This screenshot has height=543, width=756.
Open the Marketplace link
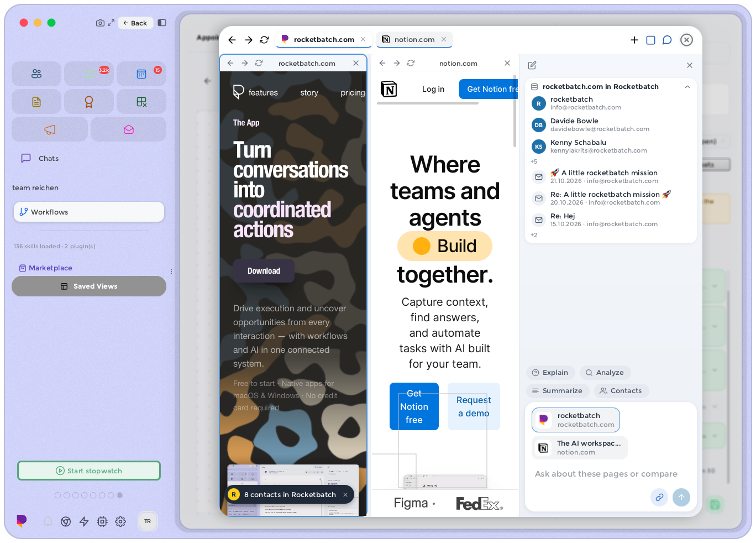[x=46, y=268]
